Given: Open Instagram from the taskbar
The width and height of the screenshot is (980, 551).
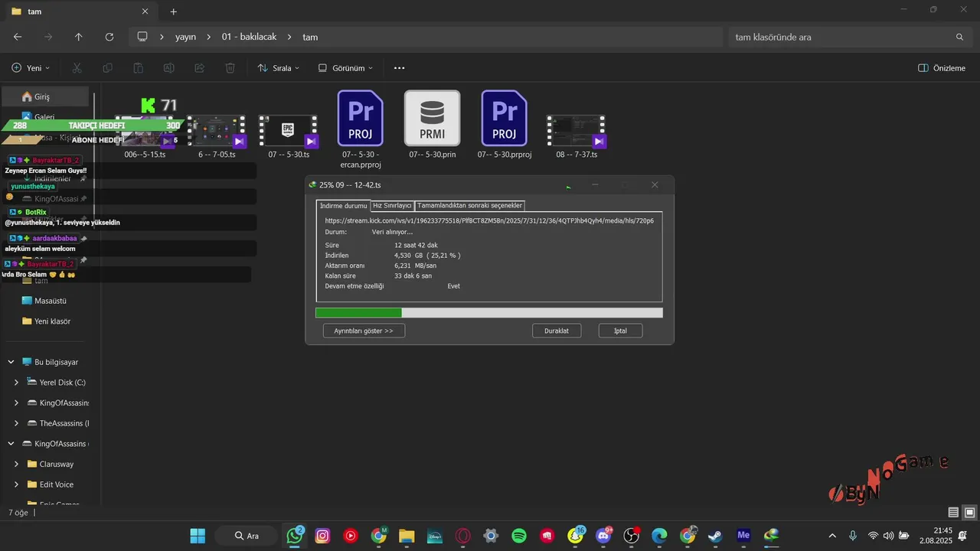Looking at the screenshot, I should point(323,536).
